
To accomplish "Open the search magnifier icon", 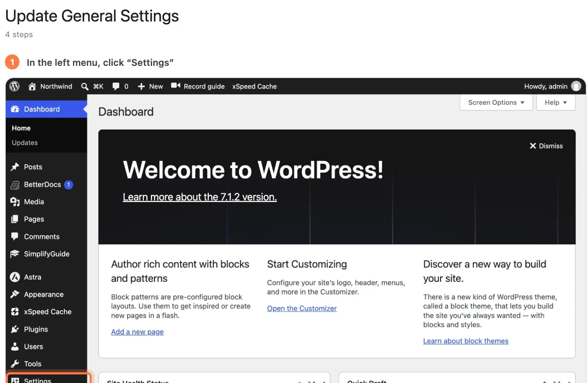I will point(85,87).
